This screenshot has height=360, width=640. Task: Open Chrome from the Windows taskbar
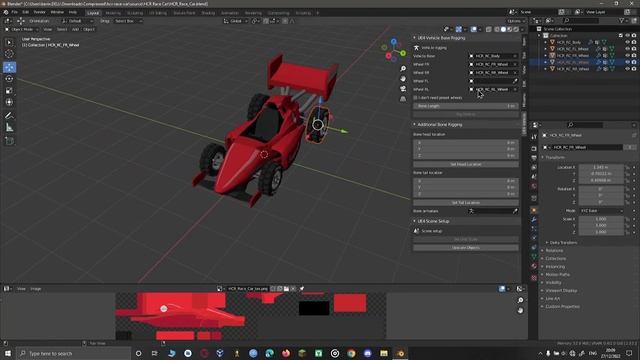click(x=351, y=353)
